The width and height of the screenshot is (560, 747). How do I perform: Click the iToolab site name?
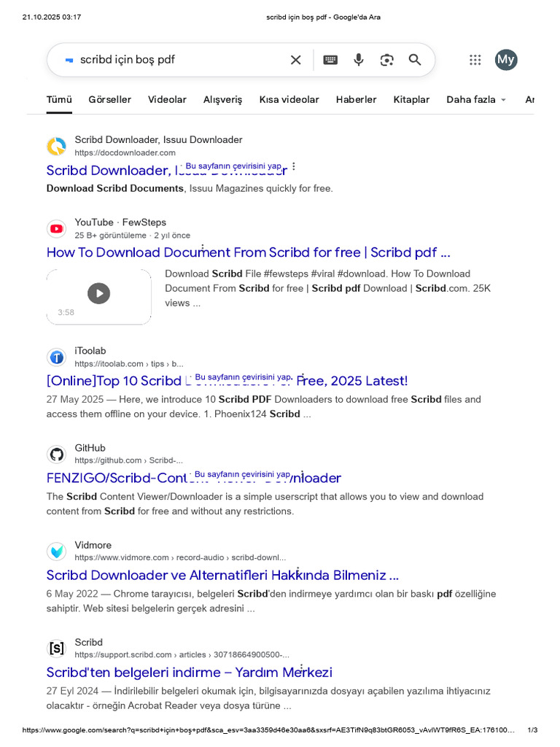[90, 351]
